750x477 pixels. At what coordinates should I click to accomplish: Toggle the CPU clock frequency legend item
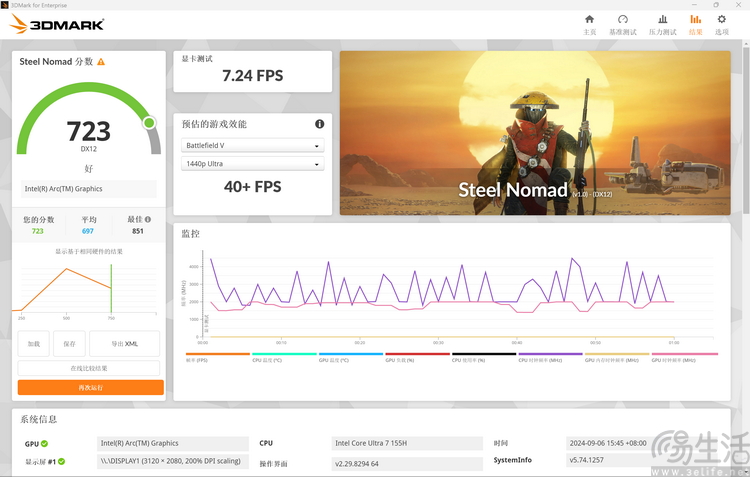click(550, 357)
